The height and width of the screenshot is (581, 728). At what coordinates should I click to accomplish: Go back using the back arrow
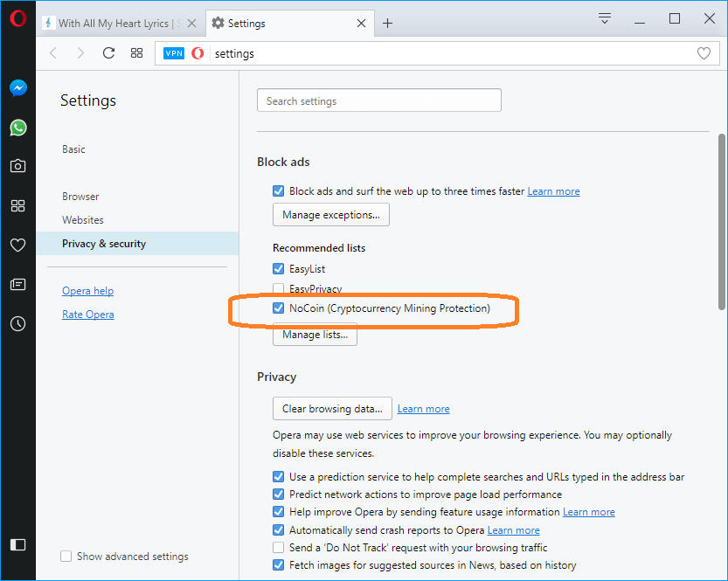pos(53,53)
